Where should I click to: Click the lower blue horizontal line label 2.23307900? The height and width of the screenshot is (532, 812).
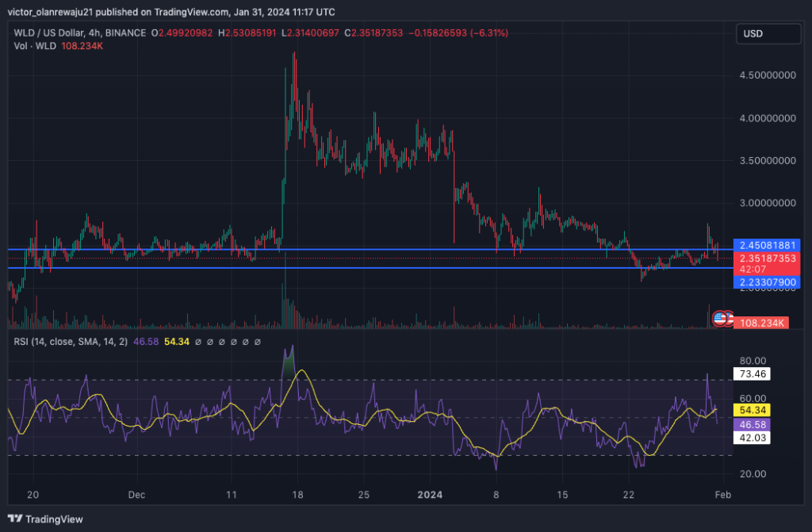click(766, 281)
